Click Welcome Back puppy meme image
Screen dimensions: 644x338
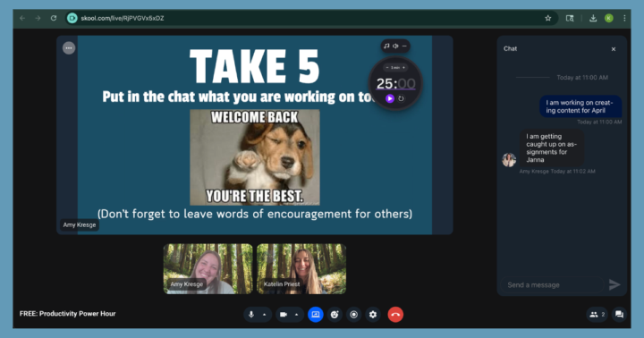tap(255, 156)
